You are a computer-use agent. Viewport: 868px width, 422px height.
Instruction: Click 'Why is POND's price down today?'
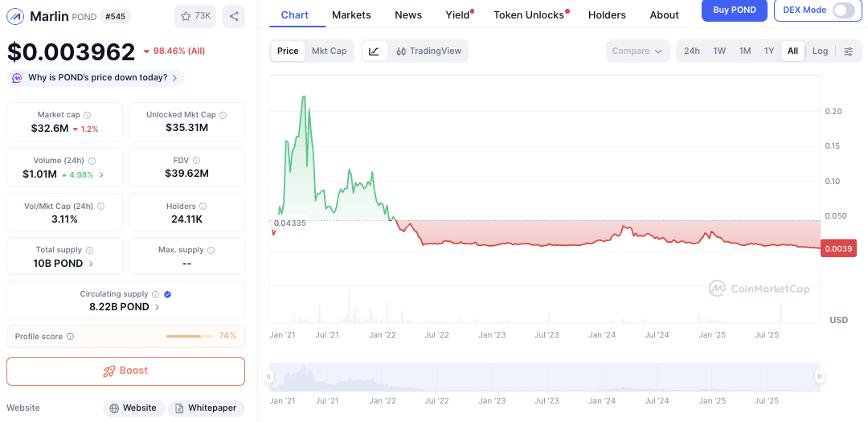[x=96, y=78]
